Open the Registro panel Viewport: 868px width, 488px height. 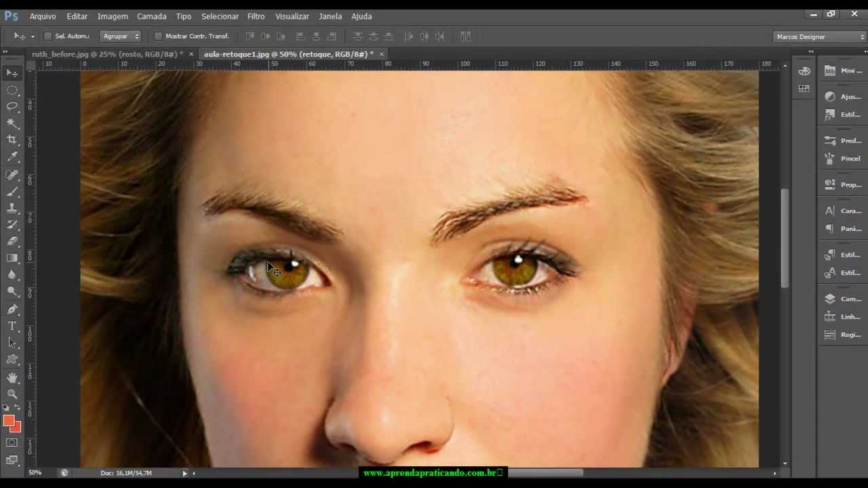pos(843,335)
